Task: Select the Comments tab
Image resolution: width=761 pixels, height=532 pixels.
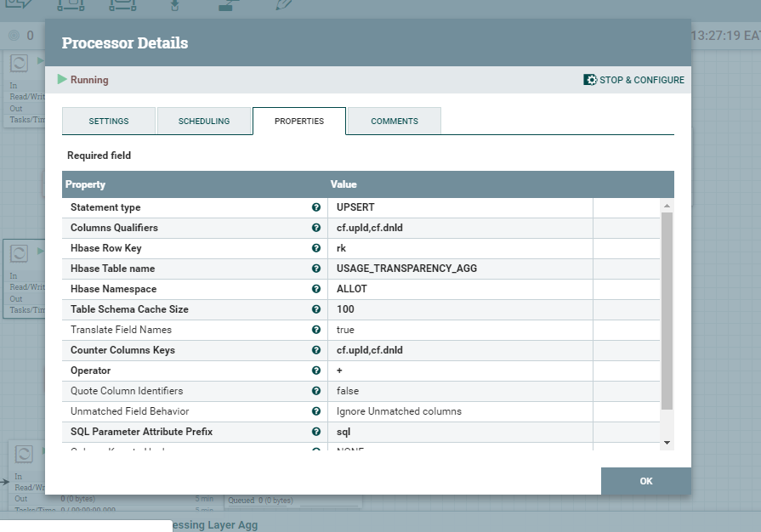Action: [x=394, y=122]
